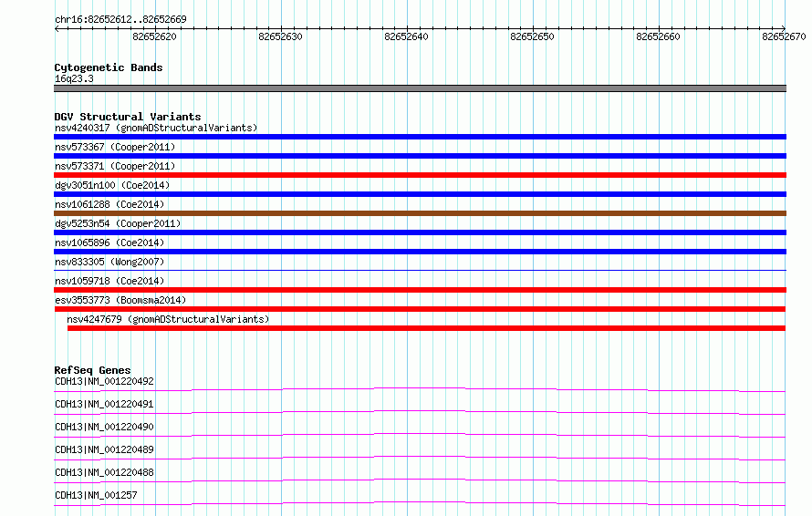Open the DGV Structural Variants track heading
Image resolution: width=812 pixels, height=516 pixels.
coord(128,117)
